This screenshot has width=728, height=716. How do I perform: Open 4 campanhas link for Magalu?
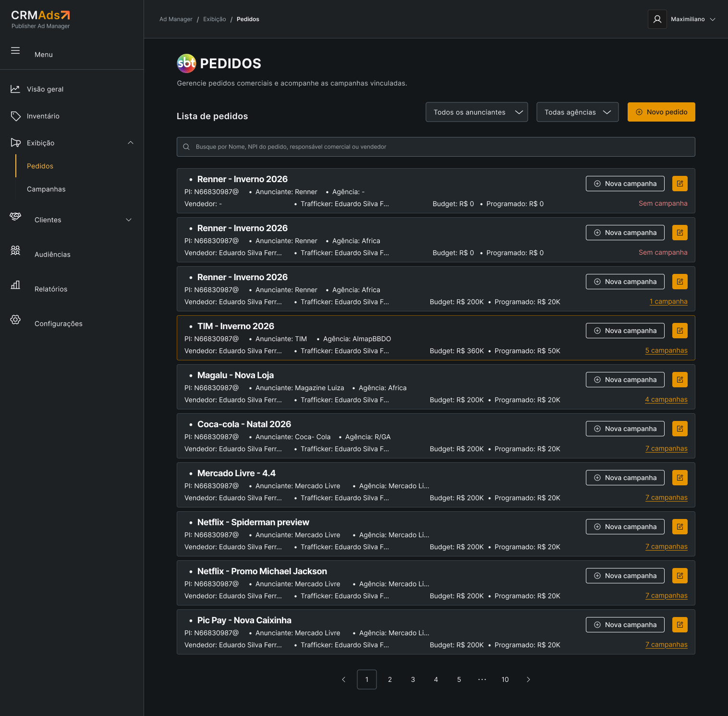click(667, 399)
